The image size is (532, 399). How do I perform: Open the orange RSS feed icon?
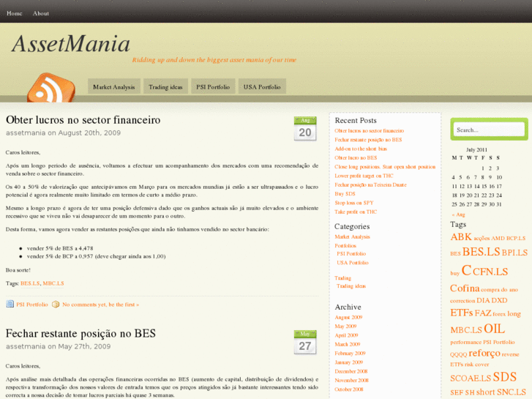click(51, 88)
